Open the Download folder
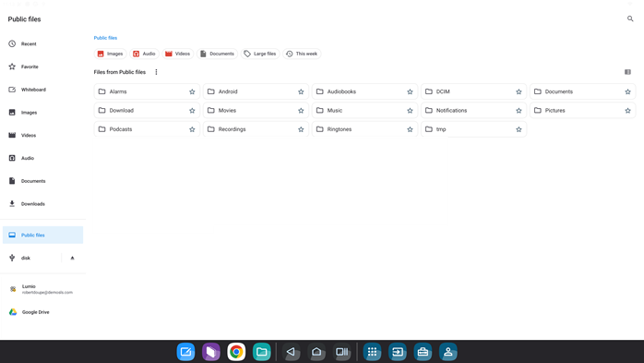Viewport: 644px width, 363px height. coord(147,111)
